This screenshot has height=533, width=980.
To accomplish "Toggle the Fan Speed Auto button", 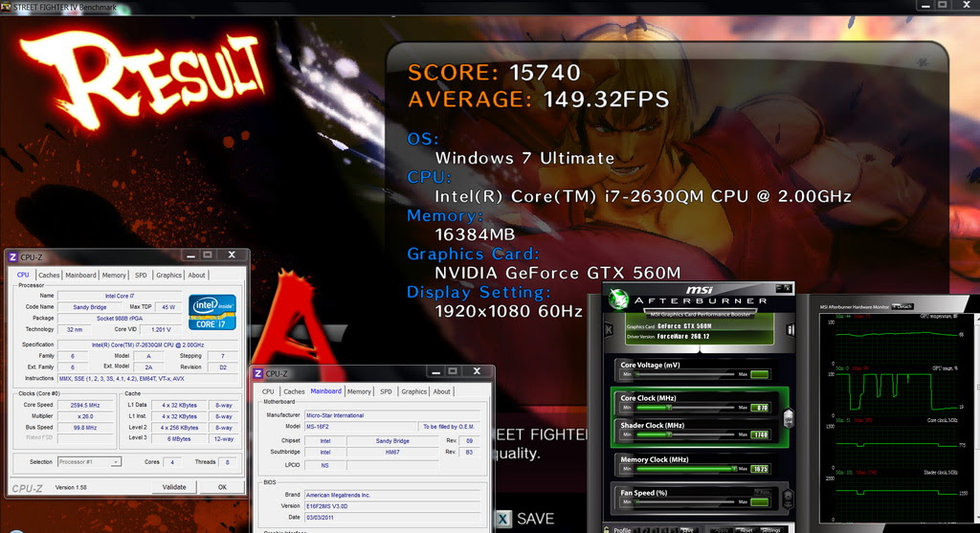I will click(x=762, y=493).
